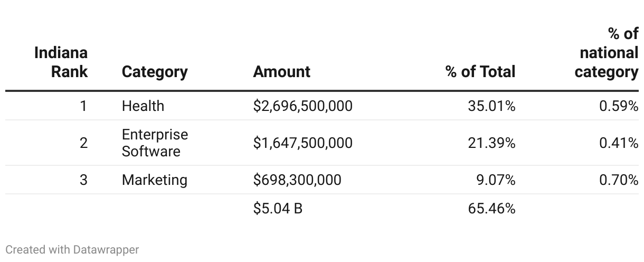Click the "Enterprise Software" category cell
The height and width of the screenshot is (262, 644).
(x=155, y=143)
